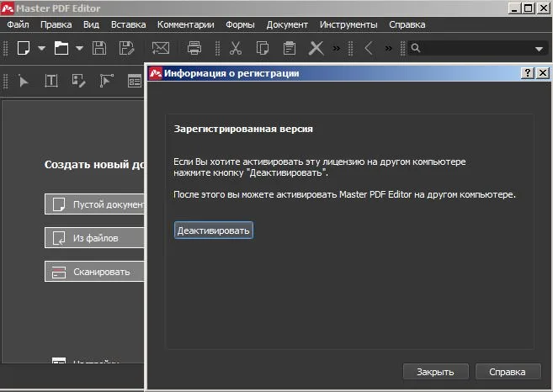
Task: Expand the edit toolbar overflow chevron
Action: click(337, 48)
